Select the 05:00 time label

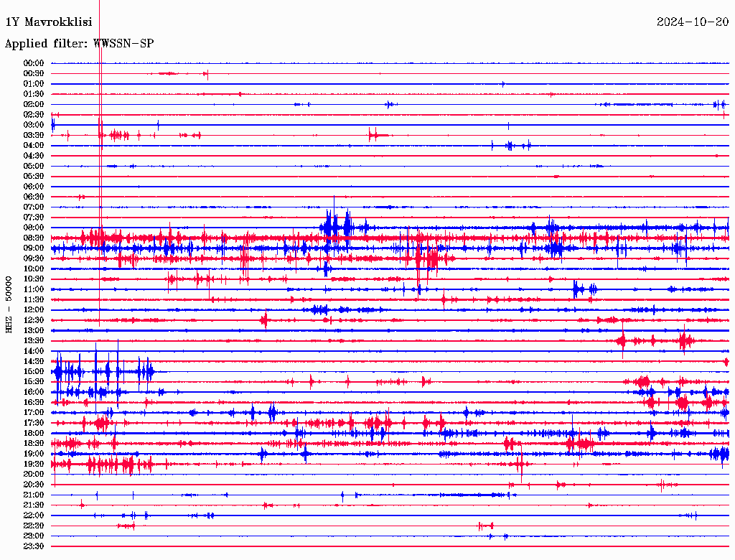[x=34, y=166]
